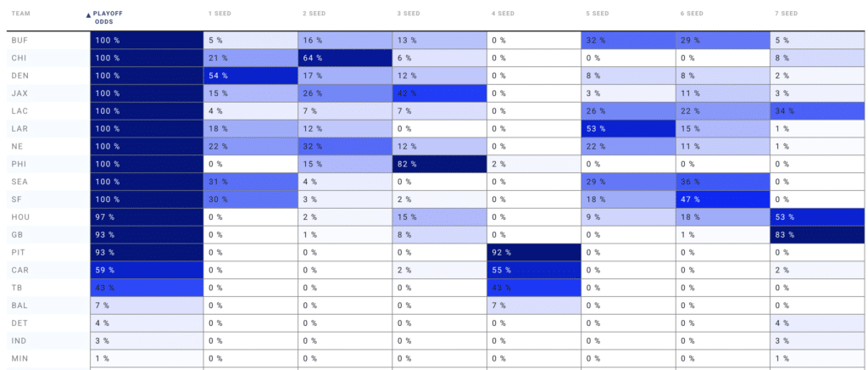
Task: Click SF's 47% 6 seed cell
Action: [x=721, y=199]
